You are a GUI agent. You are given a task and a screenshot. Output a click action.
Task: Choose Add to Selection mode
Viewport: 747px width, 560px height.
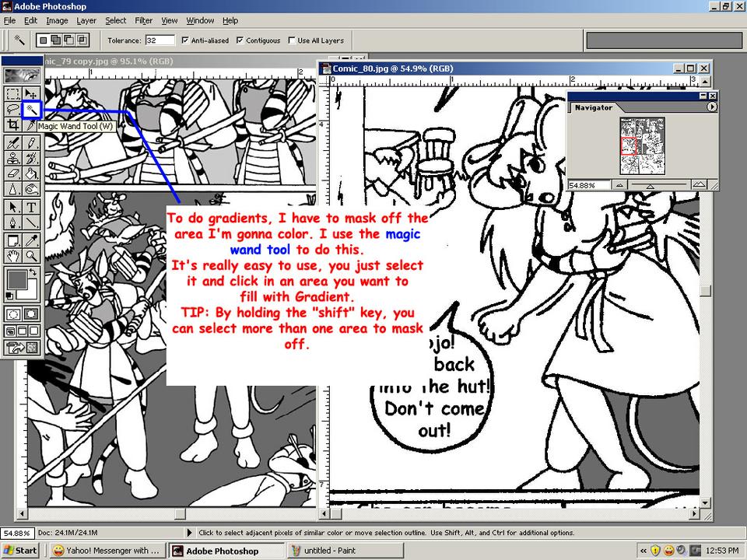tap(56, 40)
